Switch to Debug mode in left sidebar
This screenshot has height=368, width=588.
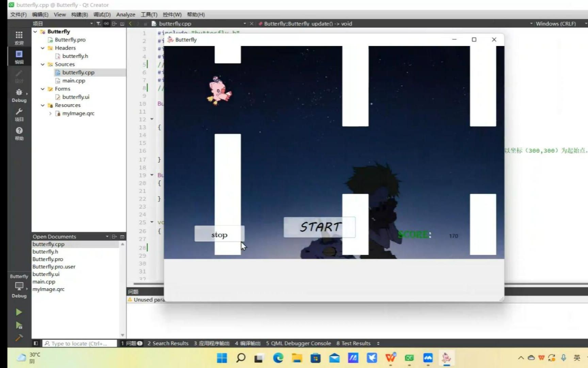coord(19,94)
